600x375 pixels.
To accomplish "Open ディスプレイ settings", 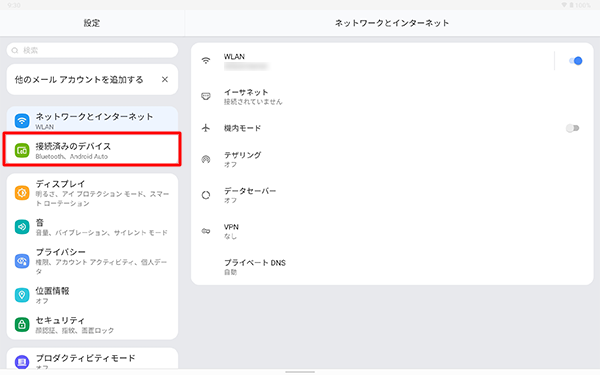I will pyautogui.click(x=92, y=192).
